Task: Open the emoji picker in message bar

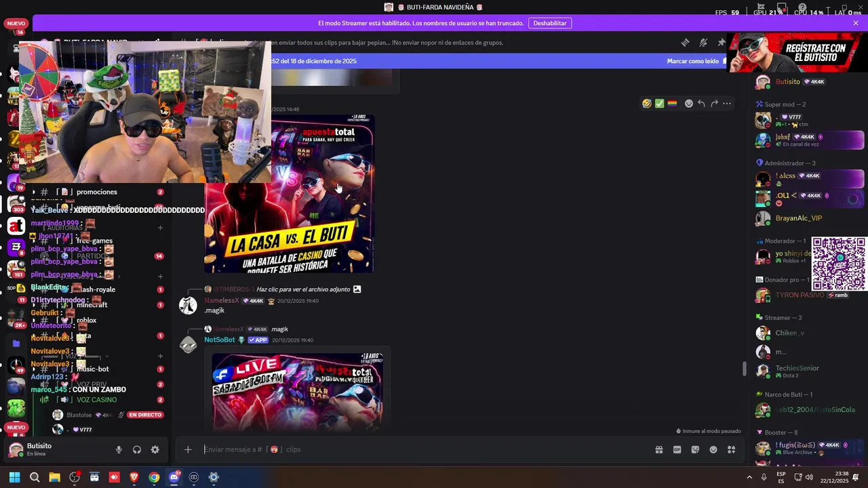Action: tap(713, 449)
